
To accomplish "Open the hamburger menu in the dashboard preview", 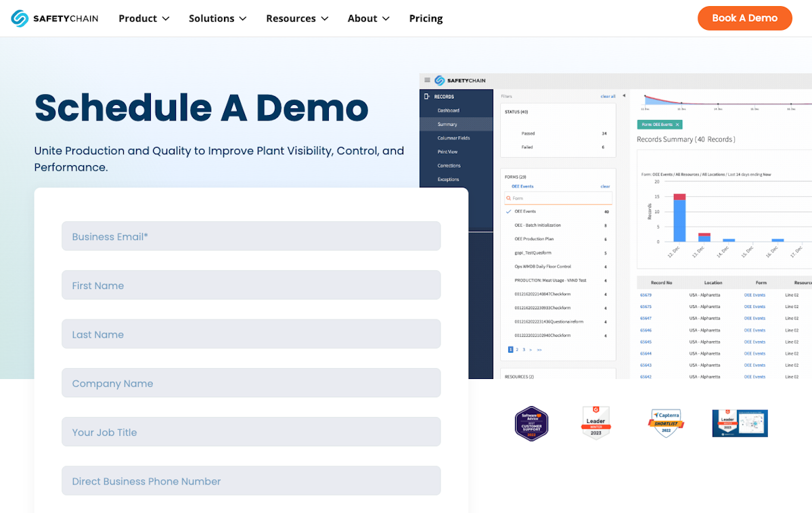I will [427, 79].
